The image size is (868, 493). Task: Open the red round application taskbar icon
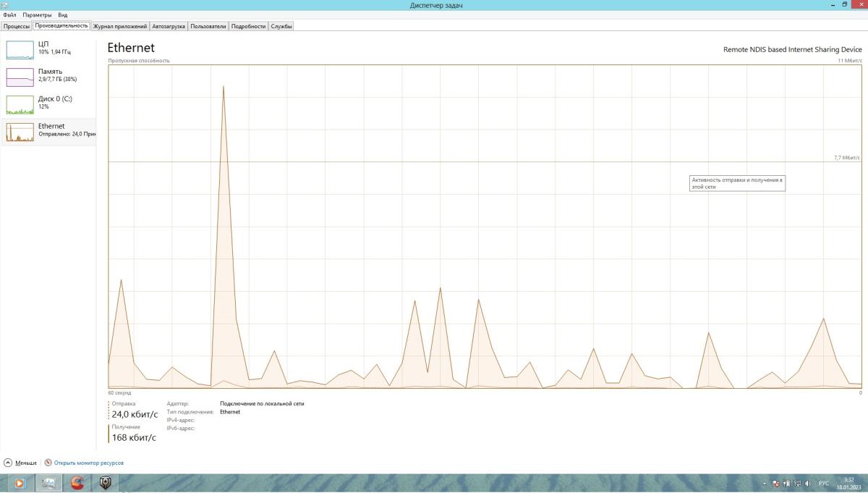tap(77, 483)
